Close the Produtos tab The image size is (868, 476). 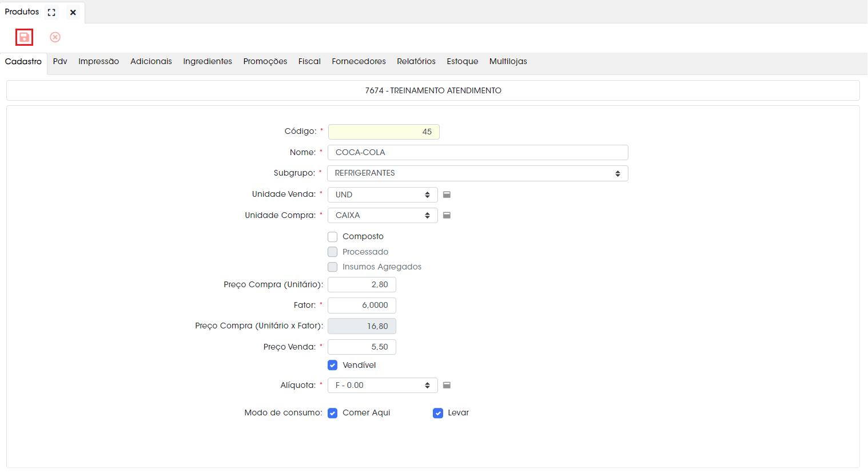click(73, 12)
